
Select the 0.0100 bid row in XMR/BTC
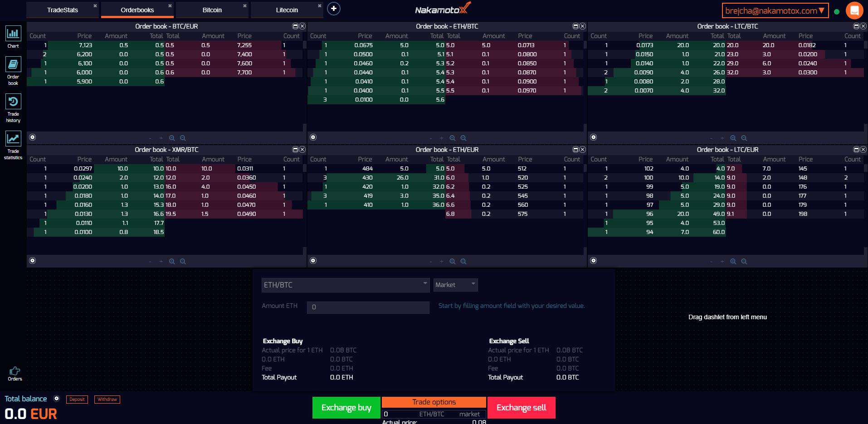96,232
